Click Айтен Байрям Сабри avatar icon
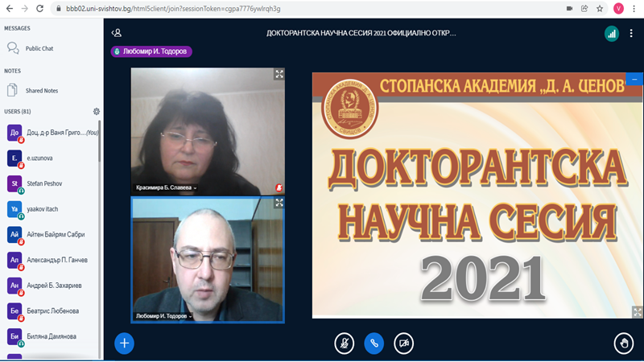 (14, 234)
